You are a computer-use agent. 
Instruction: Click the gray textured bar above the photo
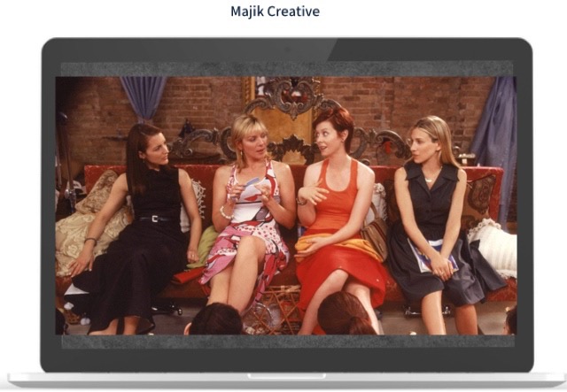click(x=285, y=68)
